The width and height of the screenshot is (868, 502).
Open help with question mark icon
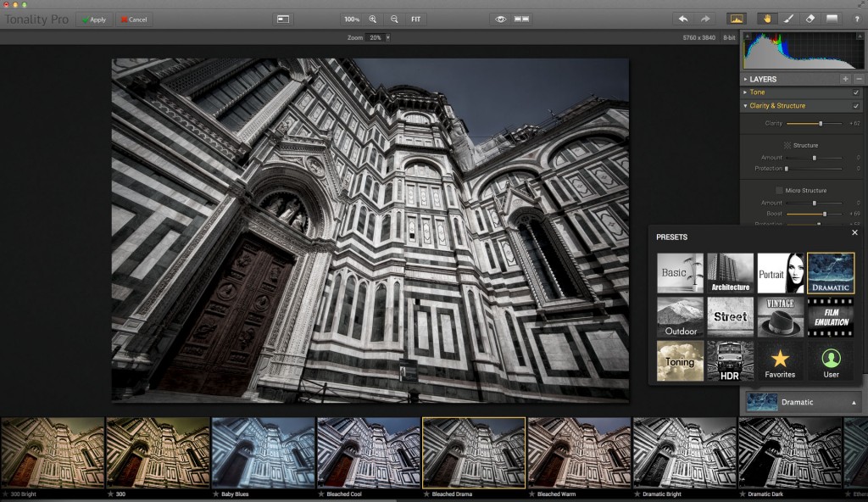pyautogui.click(x=857, y=19)
